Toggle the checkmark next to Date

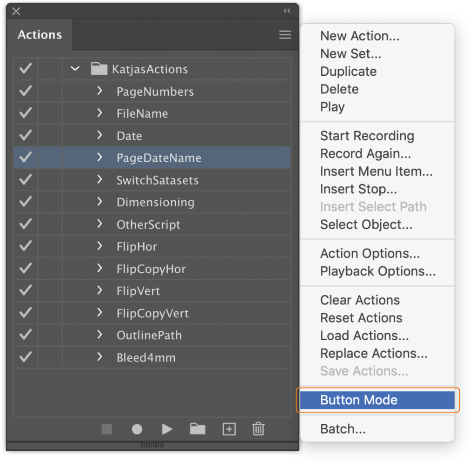point(25,135)
